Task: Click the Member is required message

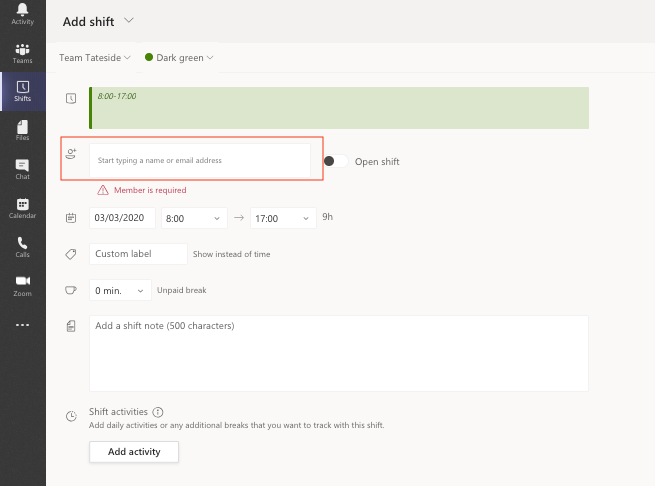Action: click(150, 190)
